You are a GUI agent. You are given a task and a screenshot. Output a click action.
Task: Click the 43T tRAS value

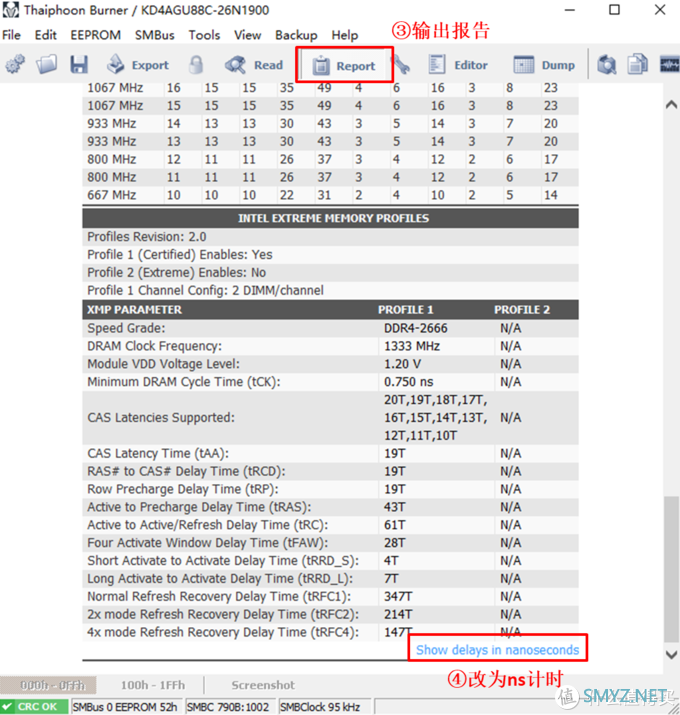tap(395, 507)
